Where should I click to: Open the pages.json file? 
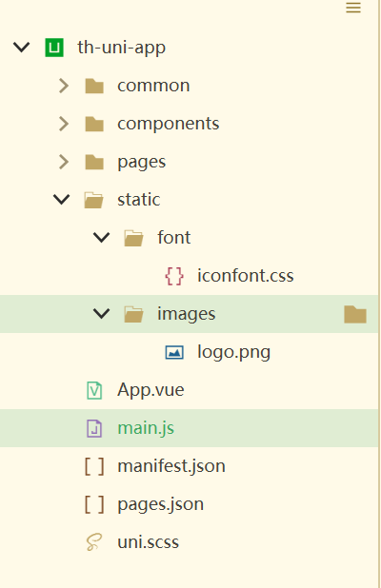click(160, 504)
